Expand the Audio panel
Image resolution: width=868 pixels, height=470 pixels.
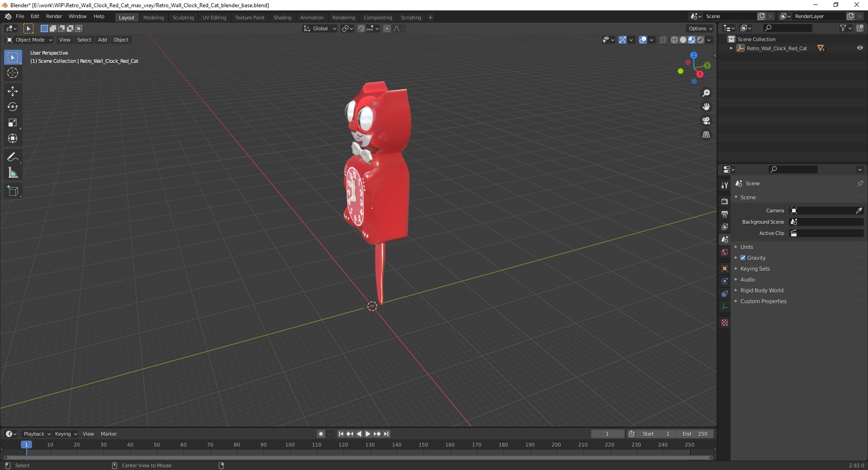pos(747,279)
